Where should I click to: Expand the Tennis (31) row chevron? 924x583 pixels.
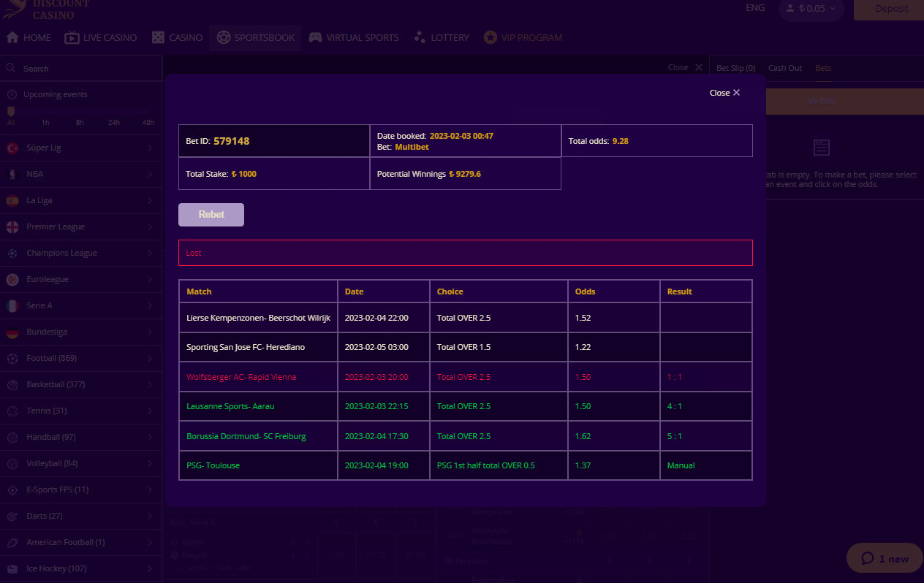tap(150, 411)
